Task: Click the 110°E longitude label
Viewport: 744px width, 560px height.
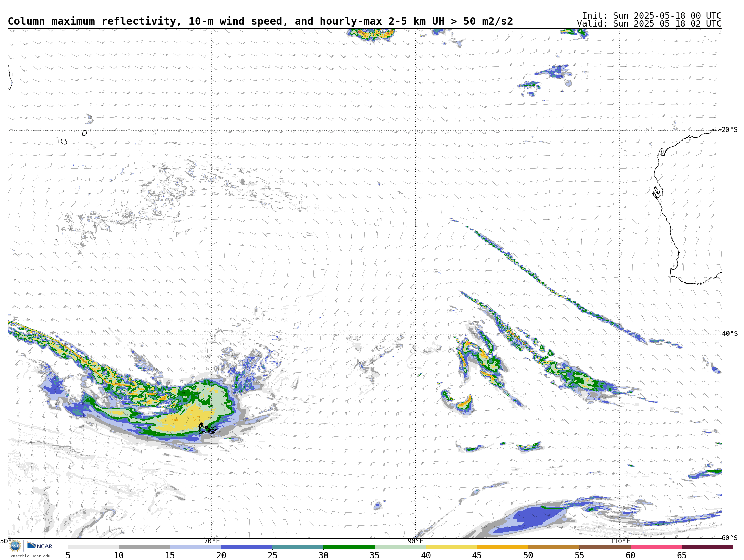Action: pyautogui.click(x=620, y=541)
